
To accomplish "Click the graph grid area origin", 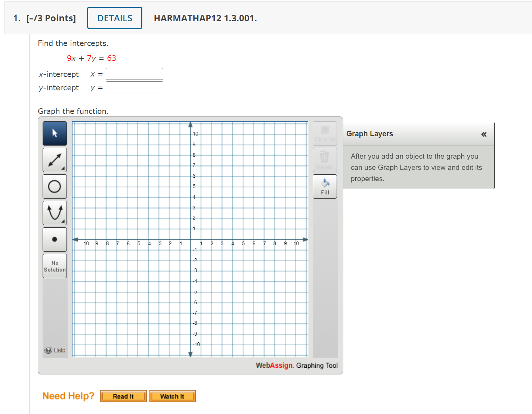I will [x=191, y=239].
